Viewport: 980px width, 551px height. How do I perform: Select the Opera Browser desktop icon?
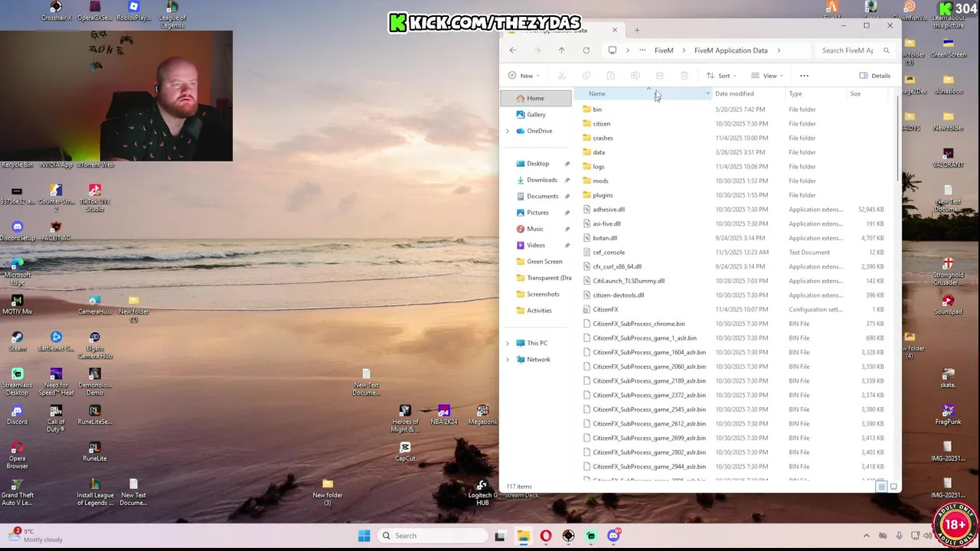click(x=17, y=455)
